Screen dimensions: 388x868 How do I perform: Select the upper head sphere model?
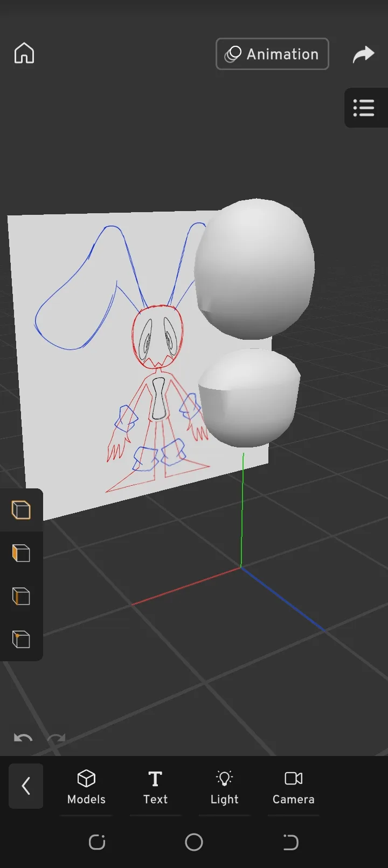(x=254, y=269)
